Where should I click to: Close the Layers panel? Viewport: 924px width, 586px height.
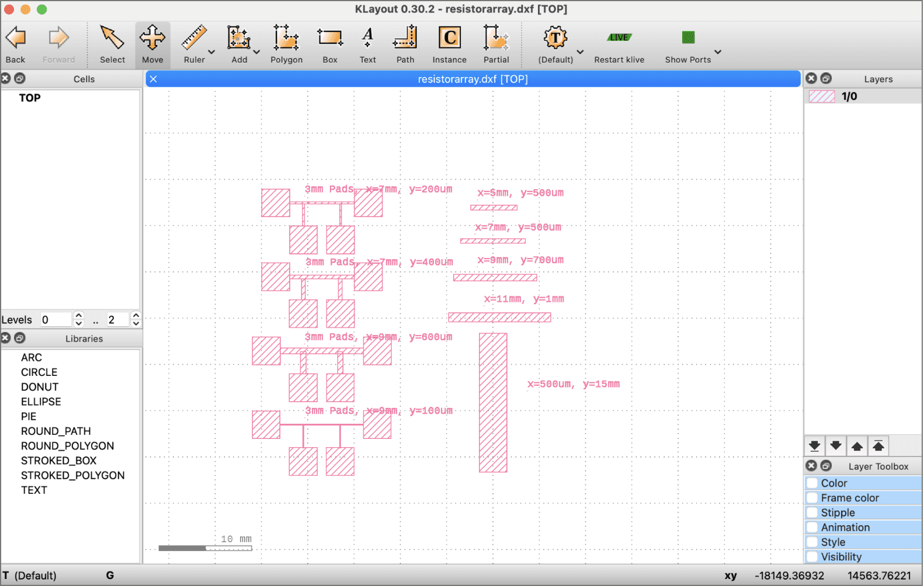pos(811,78)
